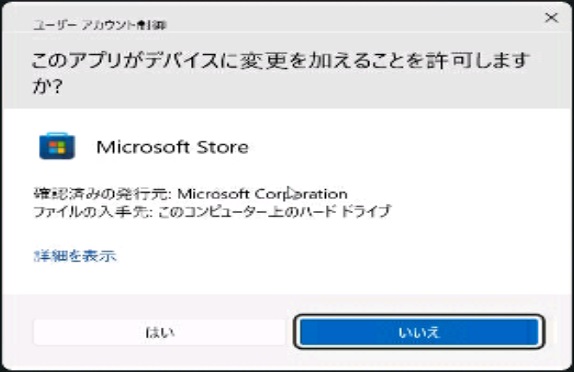Click the ユーザー アカウント制御 title text
The image size is (574, 372).
(x=100, y=25)
